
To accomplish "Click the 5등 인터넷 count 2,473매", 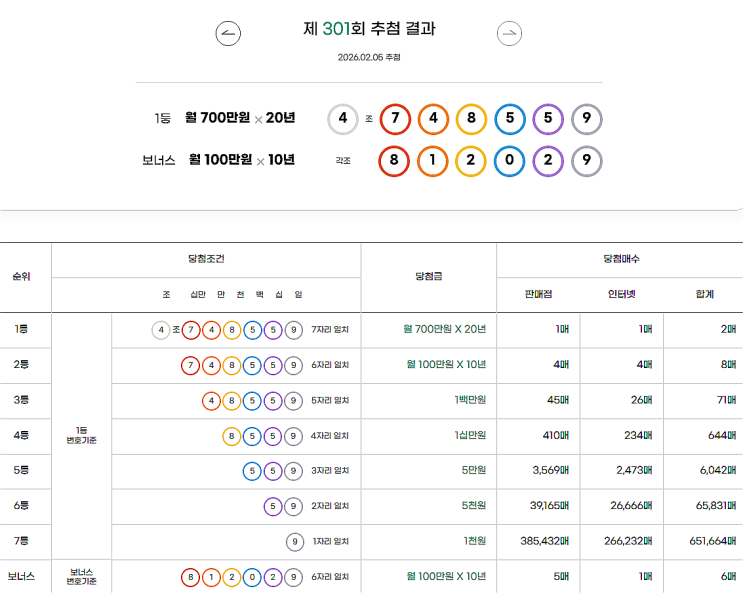I will point(634,470).
